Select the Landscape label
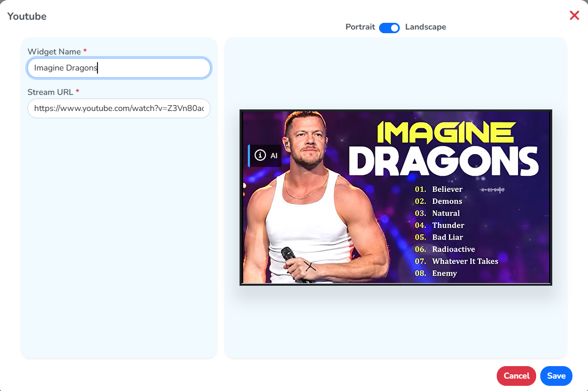Viewport: 588px width, 391px height. point(426,27)
